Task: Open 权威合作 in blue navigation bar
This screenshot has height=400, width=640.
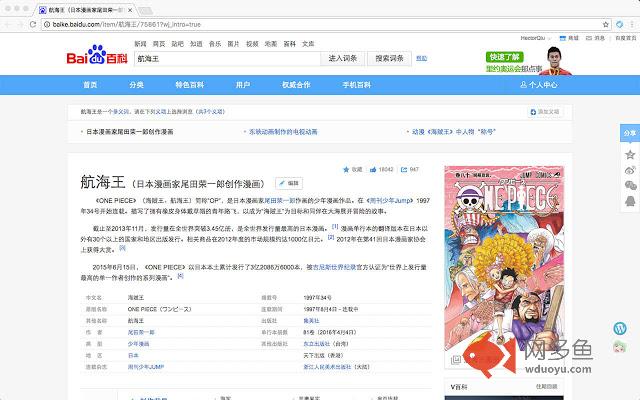Action: [x=296, y=85]
